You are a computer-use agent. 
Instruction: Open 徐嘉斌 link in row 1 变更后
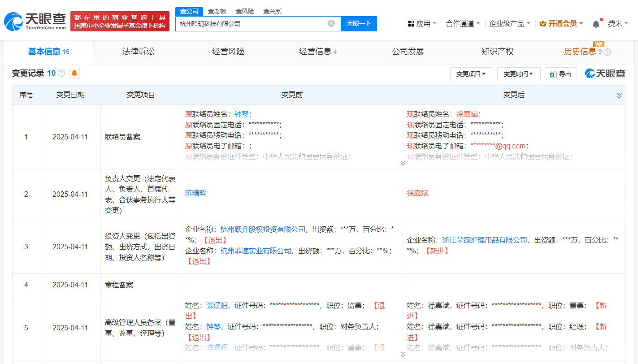[x=467, y=114]
